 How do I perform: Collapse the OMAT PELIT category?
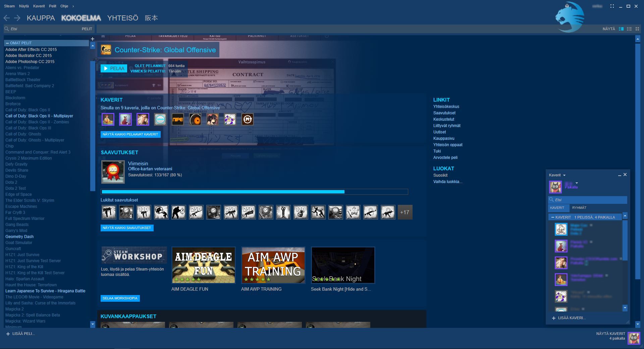click(7, 43)
